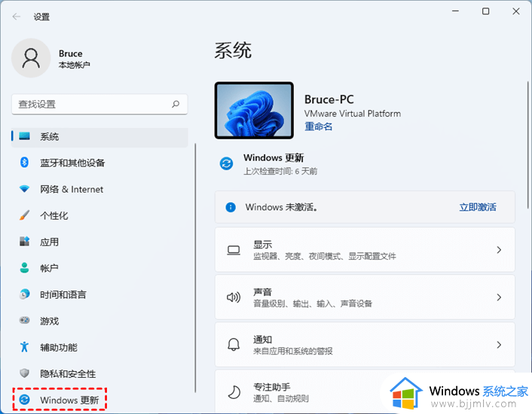Click the Bruce 本地帐户 profile name
532x414 pixels.
75,59
